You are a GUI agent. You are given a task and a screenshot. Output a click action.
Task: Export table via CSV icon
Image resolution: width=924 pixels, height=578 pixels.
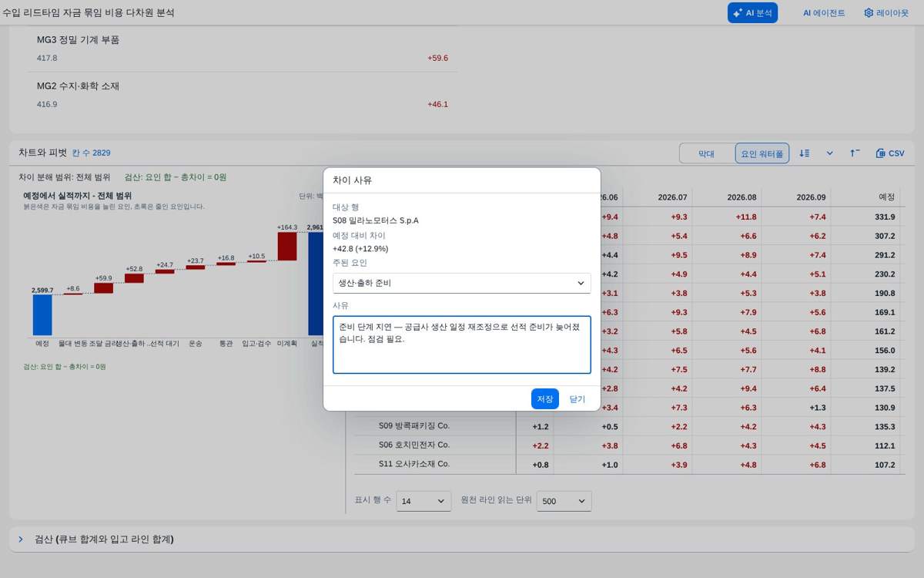coord(890,153)
